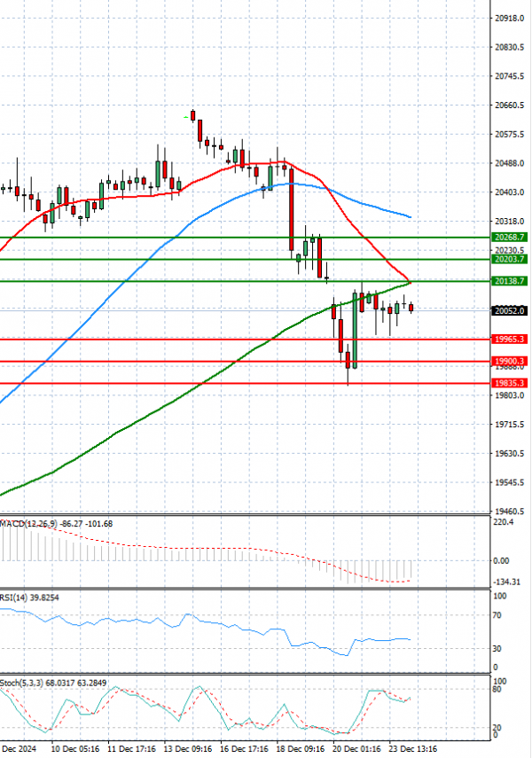Screen dimensions: 532x758
Task: Click the 20745.5 price axis value
Action: [509, 76]
